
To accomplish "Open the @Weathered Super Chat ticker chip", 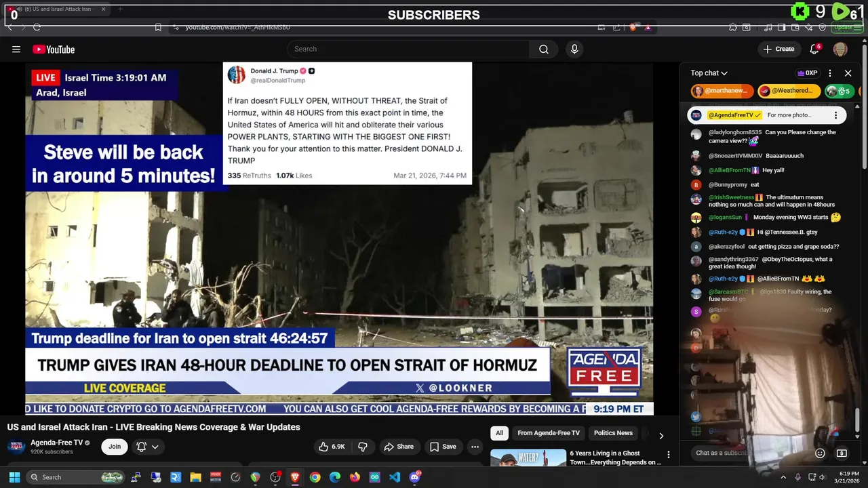I will (789, 91).
